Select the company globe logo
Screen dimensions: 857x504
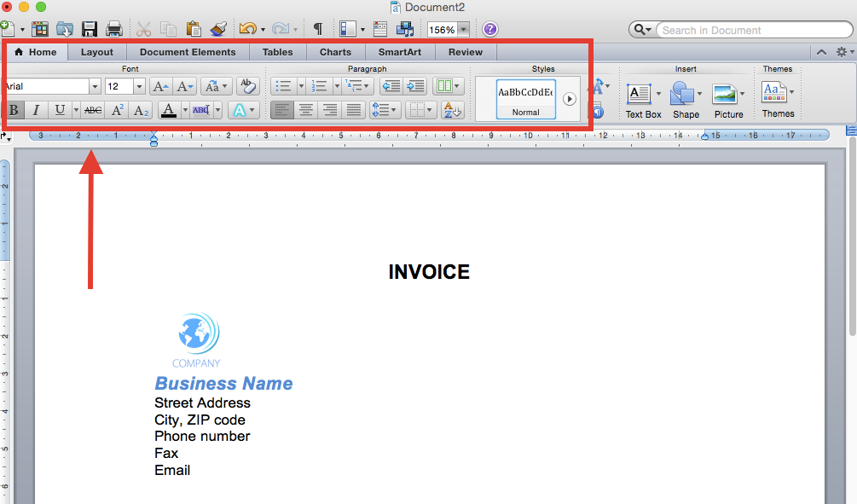tap(197, 339)
